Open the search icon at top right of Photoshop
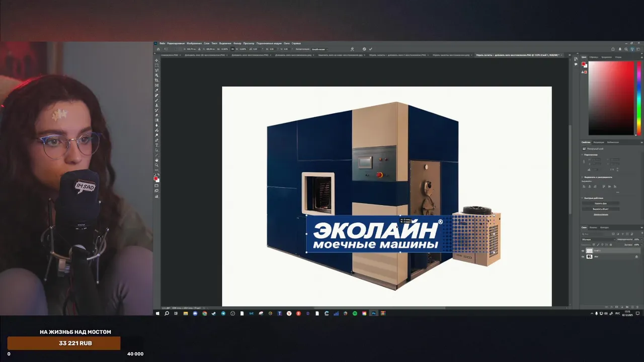Image resolution: width=644 pixels, height=362 pixels. [626, 49]
